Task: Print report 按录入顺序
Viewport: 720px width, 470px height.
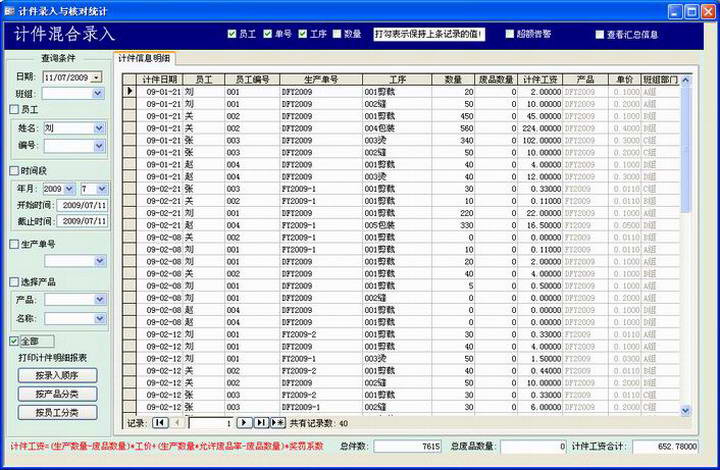Action: point(57,375)
